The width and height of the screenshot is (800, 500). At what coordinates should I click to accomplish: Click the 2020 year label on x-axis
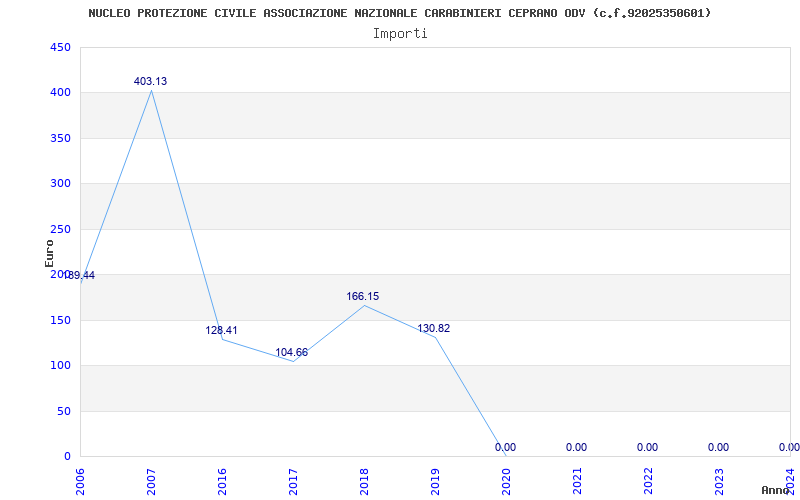coord(506,482)
